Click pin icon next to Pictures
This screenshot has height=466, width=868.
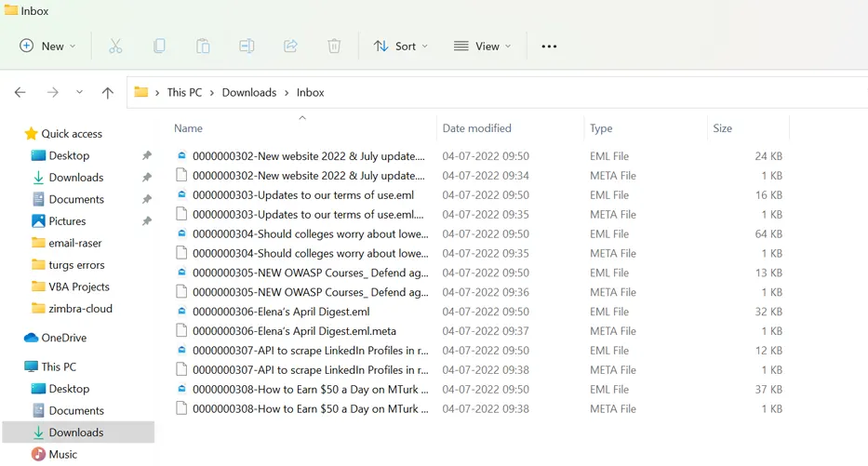pos(147,220)
